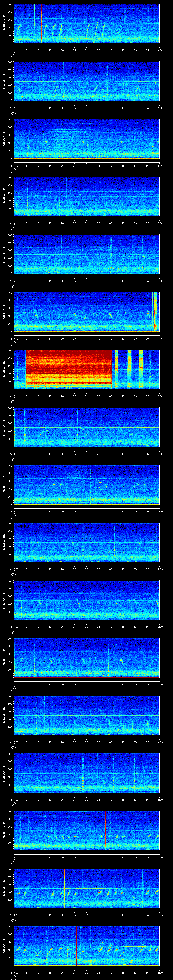Open the spectrogram panel starting at 4:13:00

(87, 715)
